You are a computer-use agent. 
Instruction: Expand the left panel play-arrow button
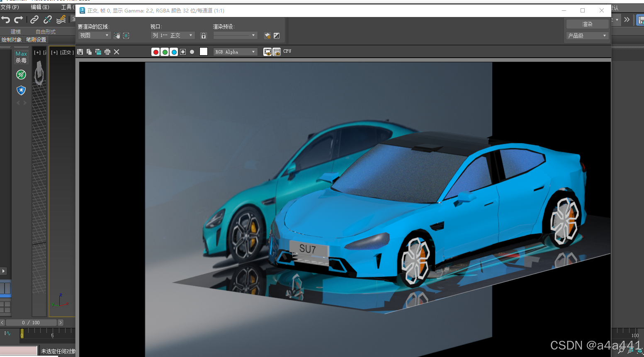[x=4, y=271]
